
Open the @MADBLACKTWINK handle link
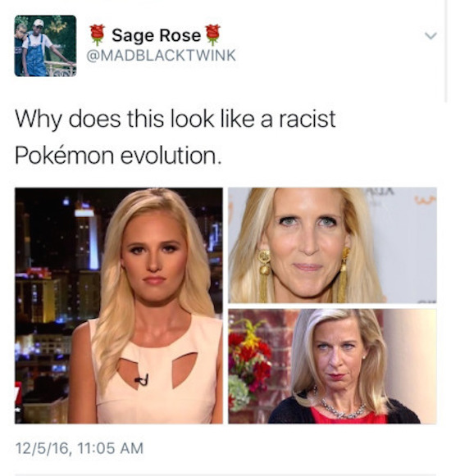point(161,56)
